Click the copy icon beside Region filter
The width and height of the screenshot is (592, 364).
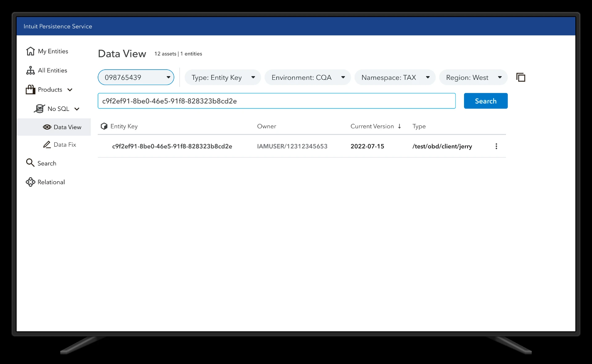pyautogui.click(x=521, y=77)
